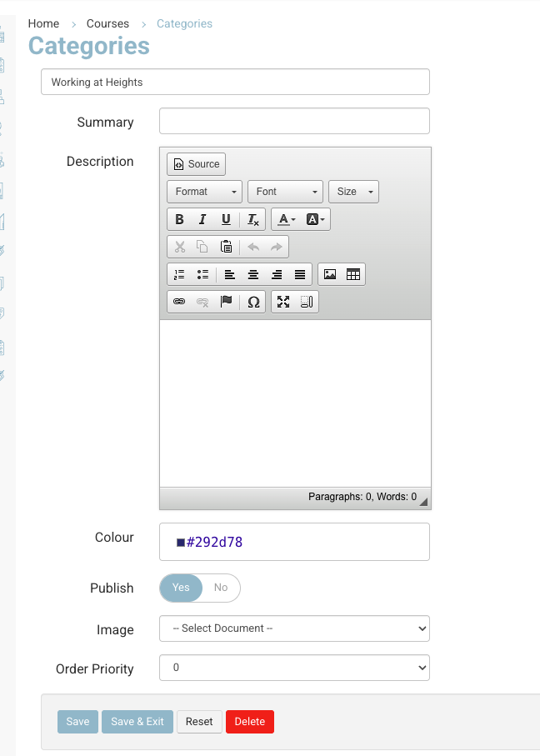Toggle bold formatting in the description editor
Viewport: 540px width, 756px height.
179,219
